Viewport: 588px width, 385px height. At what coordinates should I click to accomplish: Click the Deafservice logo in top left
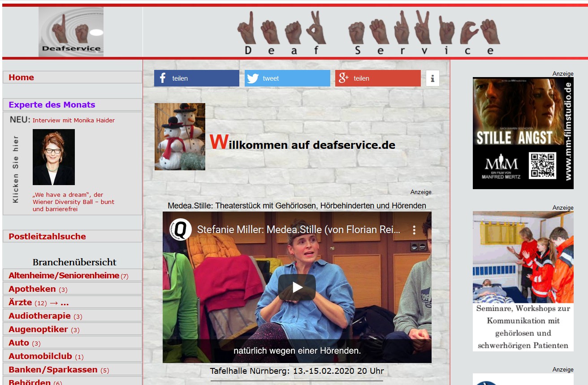(71, 32)
